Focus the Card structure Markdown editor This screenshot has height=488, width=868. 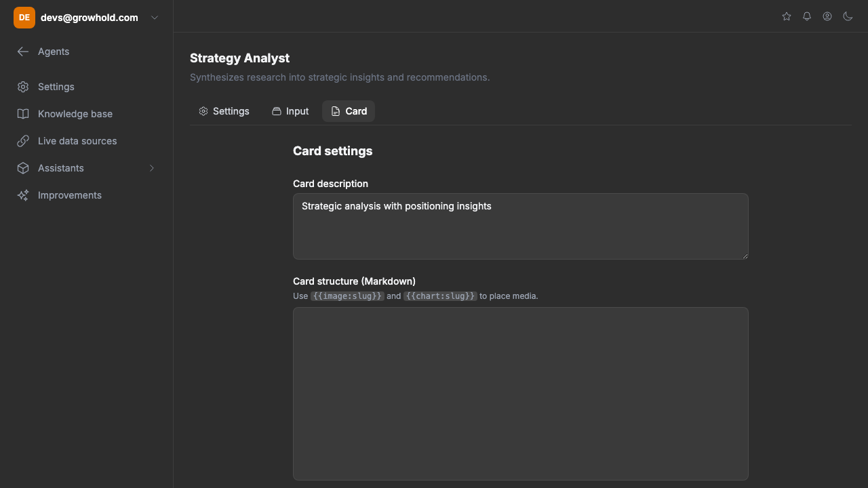click(x=520, y=393)
